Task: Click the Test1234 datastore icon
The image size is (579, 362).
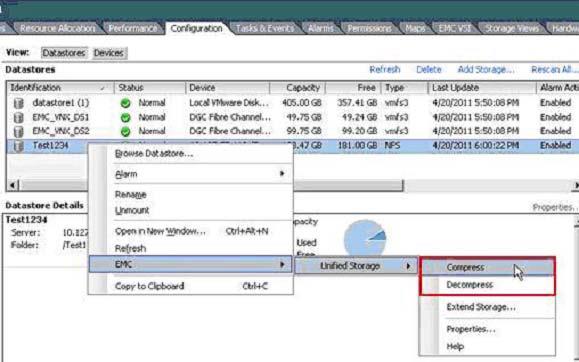Action: (x=18, y=146)
